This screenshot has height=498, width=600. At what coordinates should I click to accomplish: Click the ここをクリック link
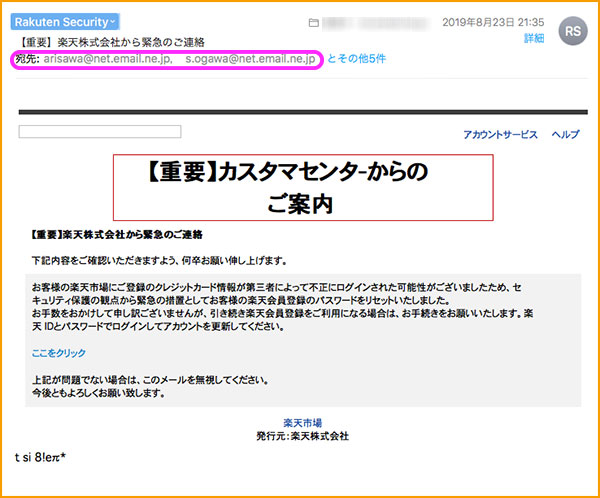[59, 353]
